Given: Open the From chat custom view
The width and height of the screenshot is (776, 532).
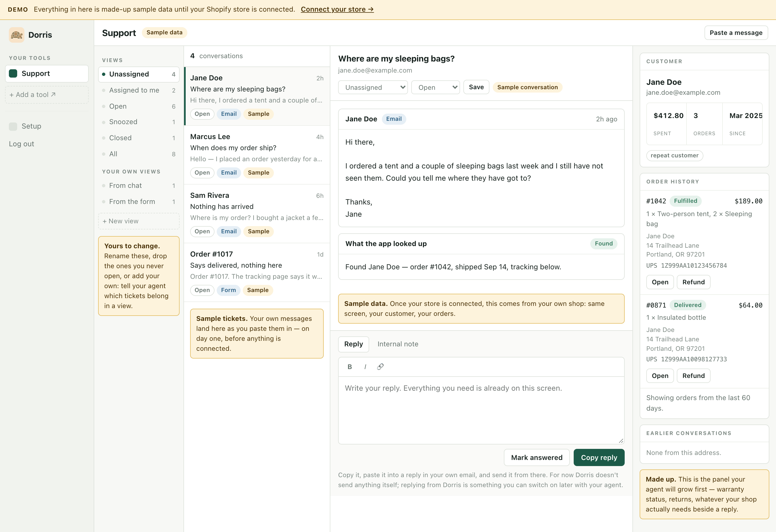Looking at the screenshot, I should (x=139, y=186).
